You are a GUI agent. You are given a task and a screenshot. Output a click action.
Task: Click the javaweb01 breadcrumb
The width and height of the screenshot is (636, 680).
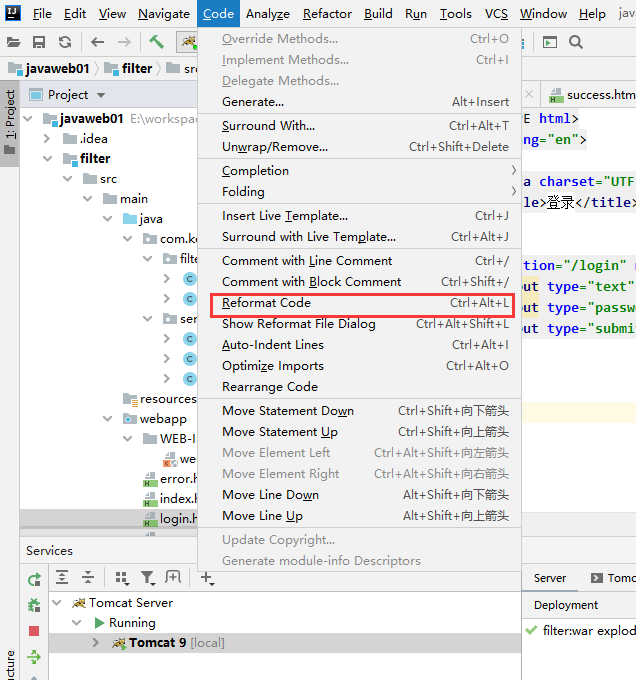(49, 69)
